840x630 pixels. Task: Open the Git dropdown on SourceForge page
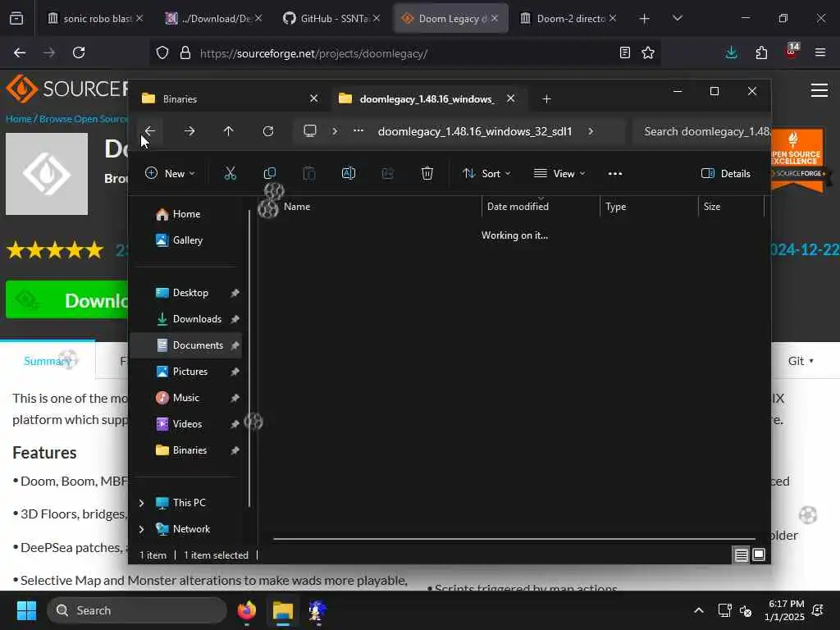[801, 361]
